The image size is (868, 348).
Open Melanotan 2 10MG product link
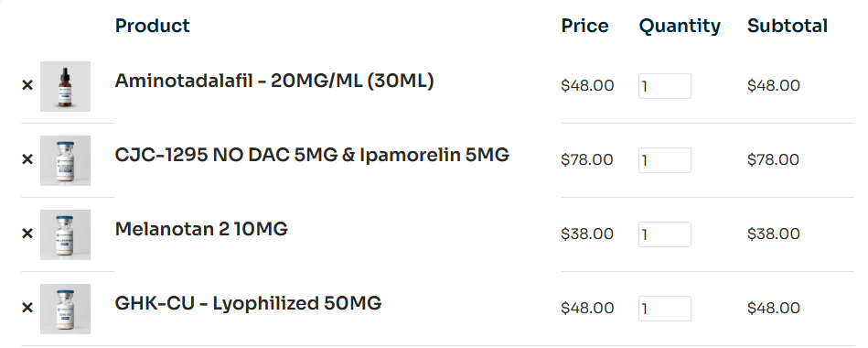click(x=201, y=229)
